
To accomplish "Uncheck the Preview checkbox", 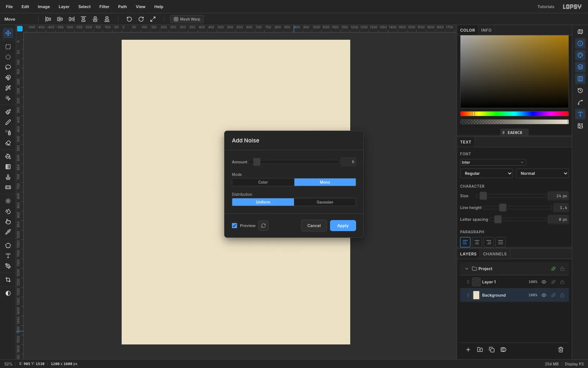I will tap(234, 226).
